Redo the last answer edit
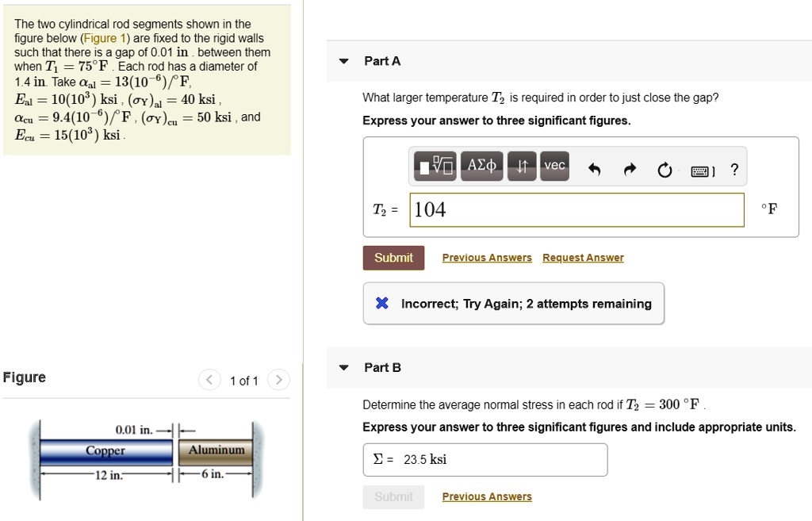The height and width of the screenshot is (521, 812). 630,167
